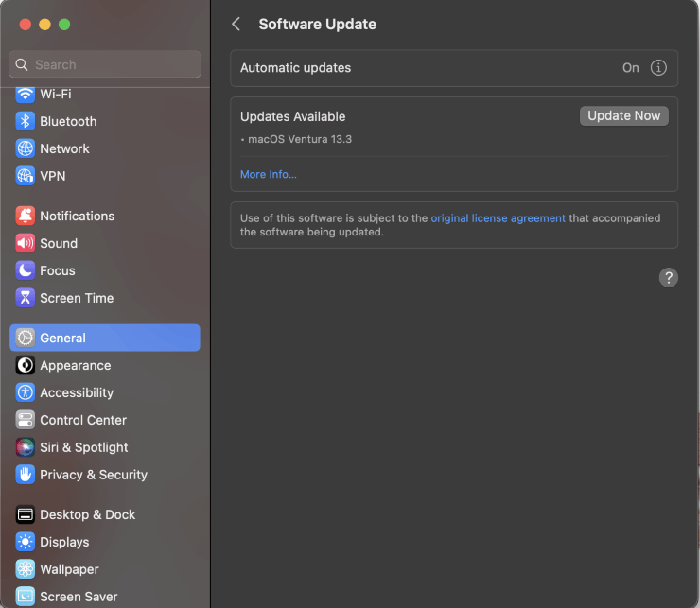Image resolution: width=700 pixels, height=608 pixels.
Task: Click the Siri & Spotlight icon
Action: coord(25,447)
